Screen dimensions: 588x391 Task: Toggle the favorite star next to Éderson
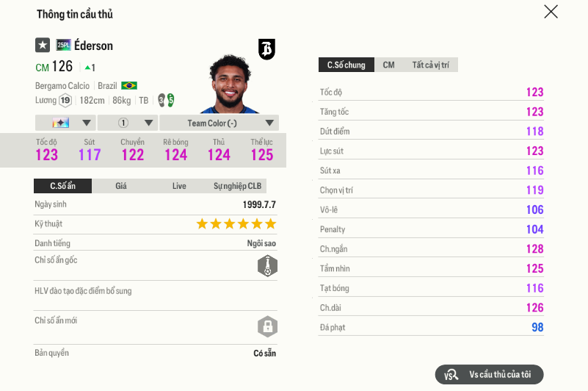coord(43,46)
